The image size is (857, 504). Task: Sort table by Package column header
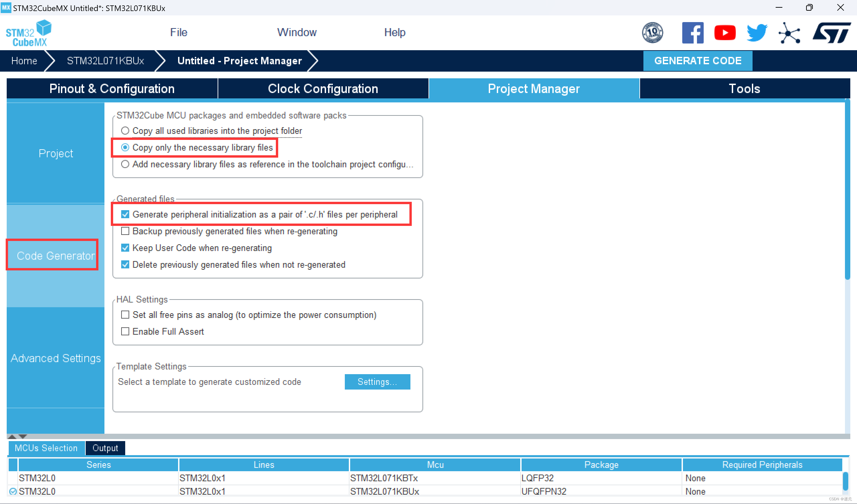(x=601, y=465)
